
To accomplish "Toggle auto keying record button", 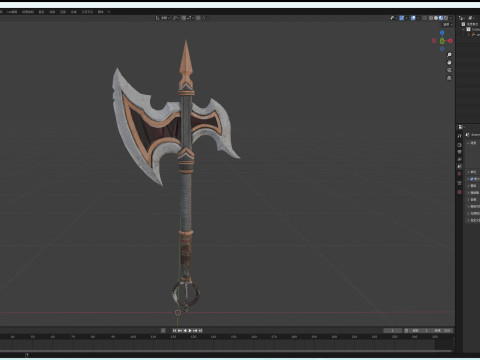I will pos(163,330).
